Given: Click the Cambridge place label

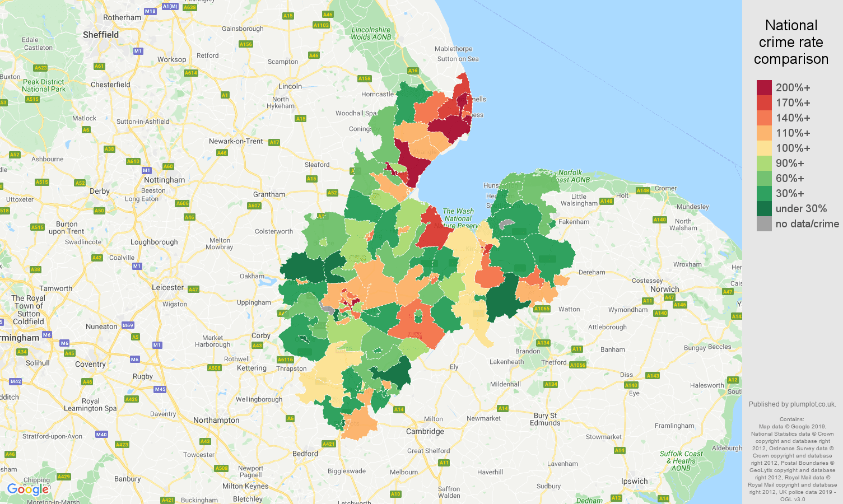Looking at the screenshot, I should coord(426,431).
